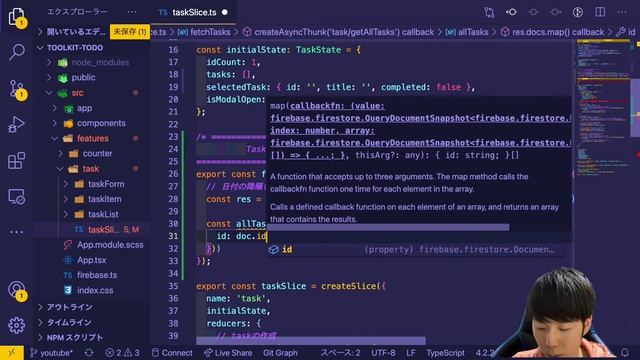The image size is (640, 360).
Task: Open firebase.ts file
Action: 97,275
